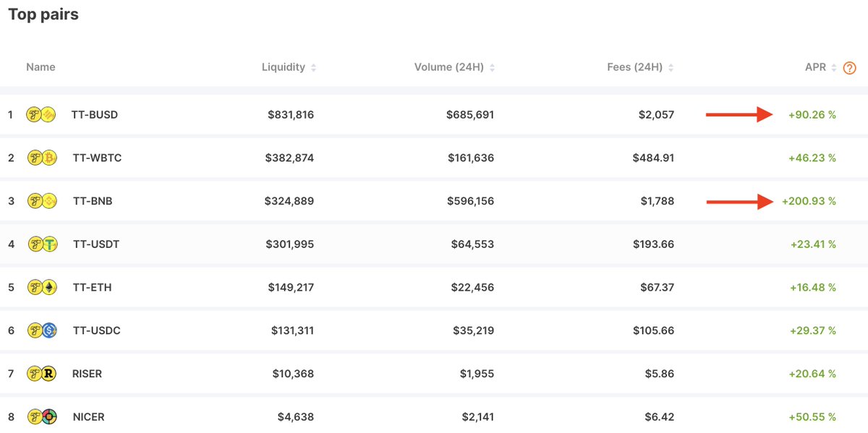
Task: Open the TT-USDT pair
Action: coord(96,244)
